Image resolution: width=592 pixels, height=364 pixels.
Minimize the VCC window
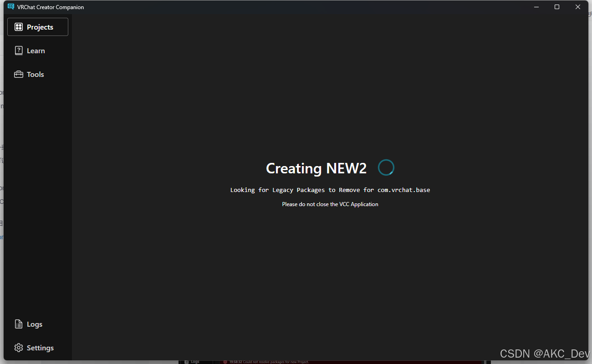[536, 7]
